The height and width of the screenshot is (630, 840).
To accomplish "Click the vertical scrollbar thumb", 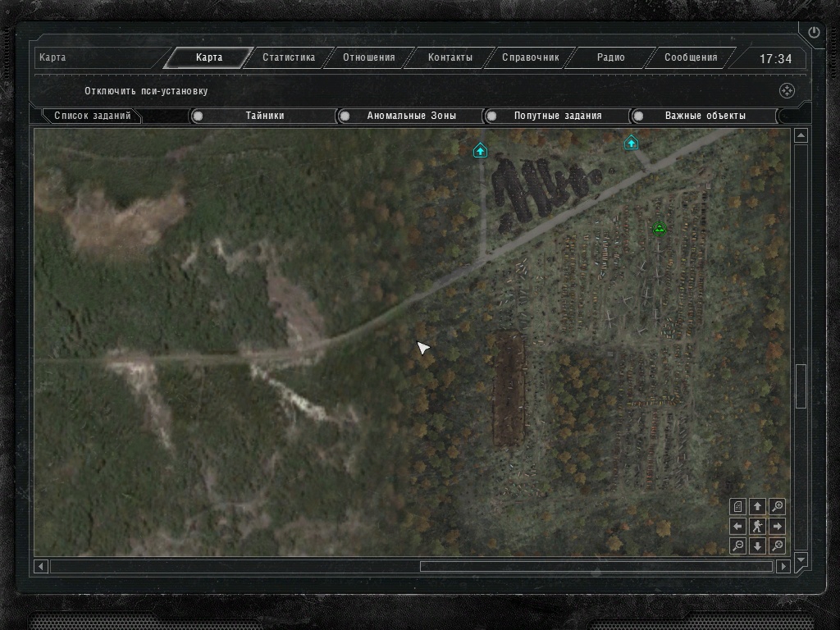I will 801,386.
